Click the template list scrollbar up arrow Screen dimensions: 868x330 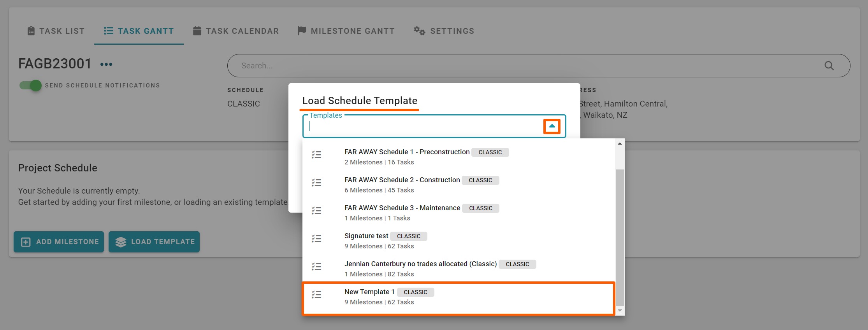pyautogui.click(x=620, y=144)
